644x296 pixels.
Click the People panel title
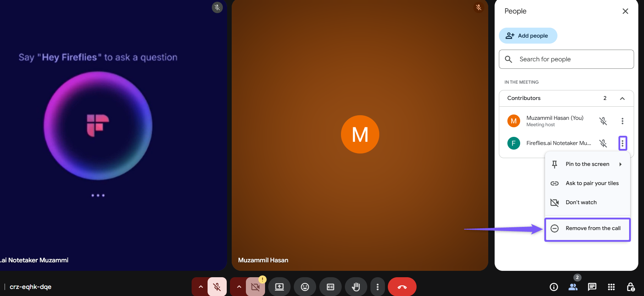(x=516, y=11)
